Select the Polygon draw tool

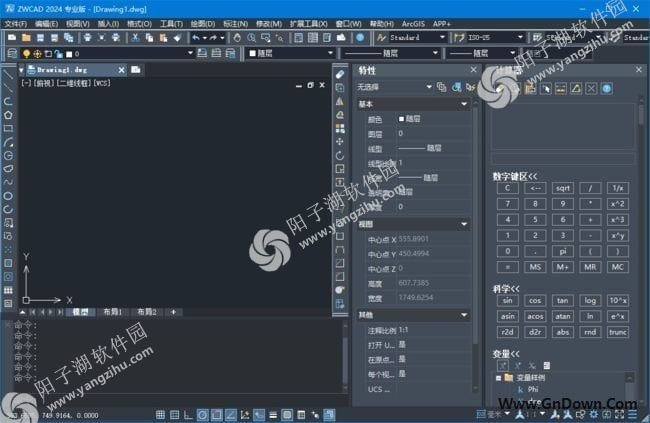click(x=8, y=115)
